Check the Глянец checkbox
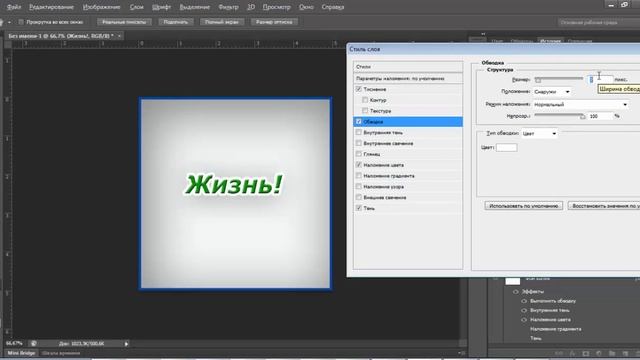Viewport: 640px width, 360px height. 359,154
